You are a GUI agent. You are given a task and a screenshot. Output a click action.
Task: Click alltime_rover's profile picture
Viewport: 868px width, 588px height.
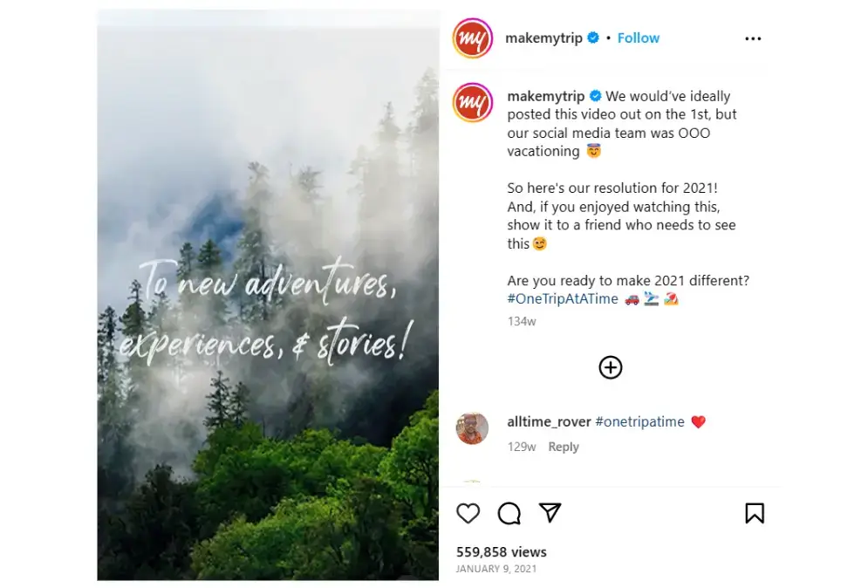pyautogui.click(x=472, y=428)
